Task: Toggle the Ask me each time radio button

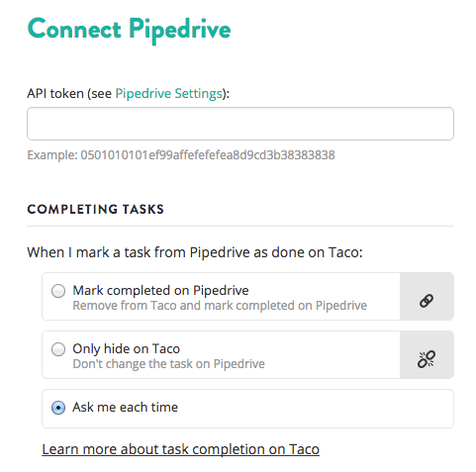Action: 58,408
